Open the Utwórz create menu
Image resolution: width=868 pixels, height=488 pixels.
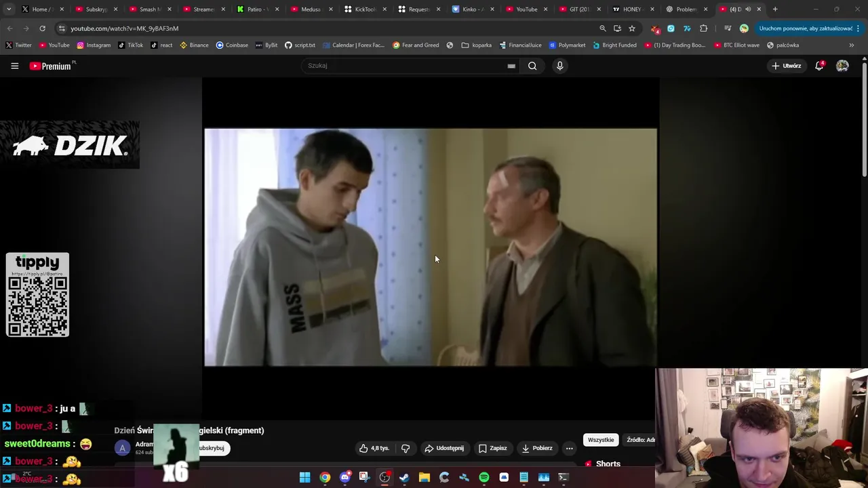(787, 66)
